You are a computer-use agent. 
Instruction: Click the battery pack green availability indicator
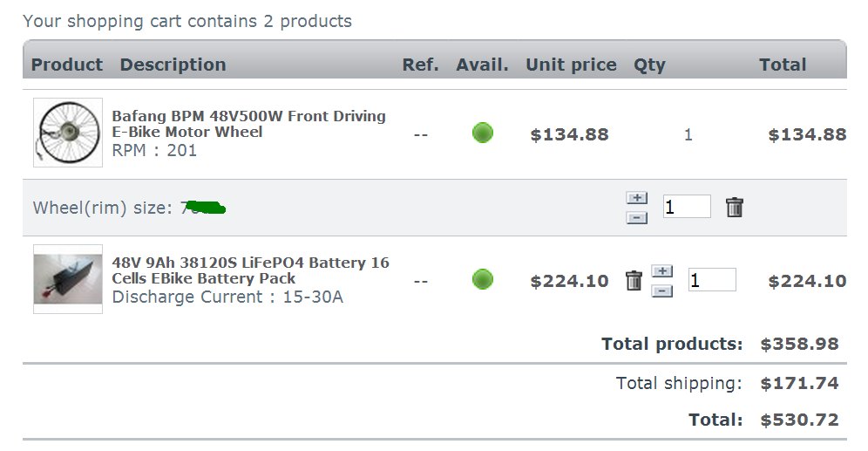[x=483, y=279]
